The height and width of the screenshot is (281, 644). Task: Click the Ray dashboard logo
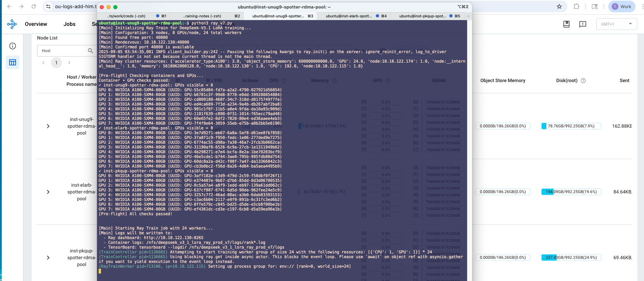(x=12, y=24)
